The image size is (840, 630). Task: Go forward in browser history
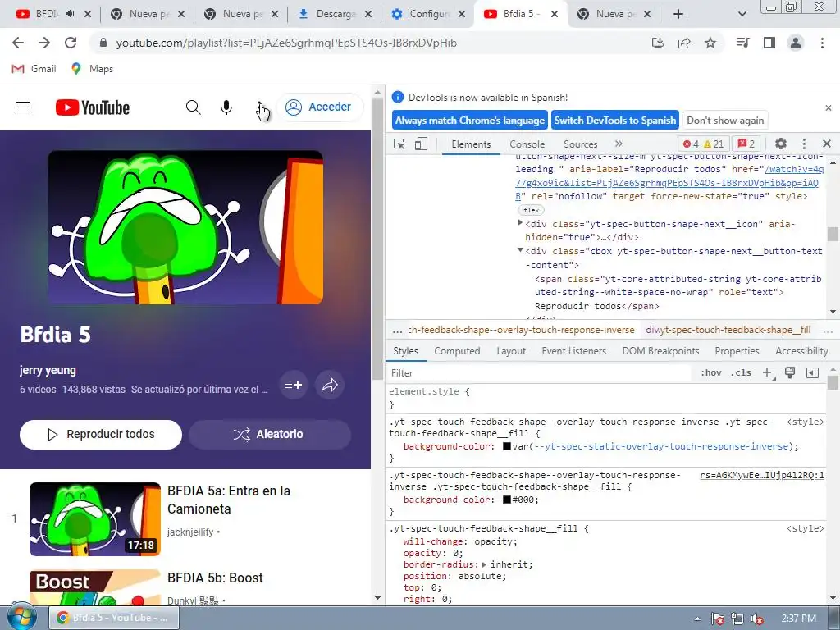coord(44,43)
